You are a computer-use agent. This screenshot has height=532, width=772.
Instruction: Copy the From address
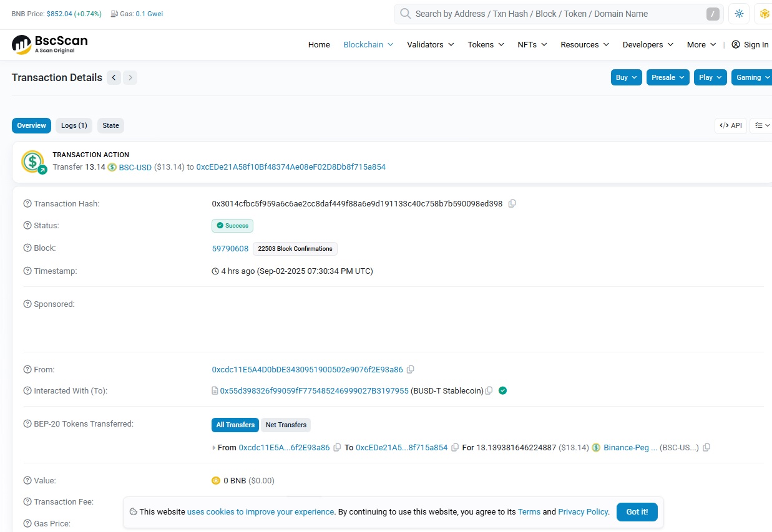coord(410,370)
